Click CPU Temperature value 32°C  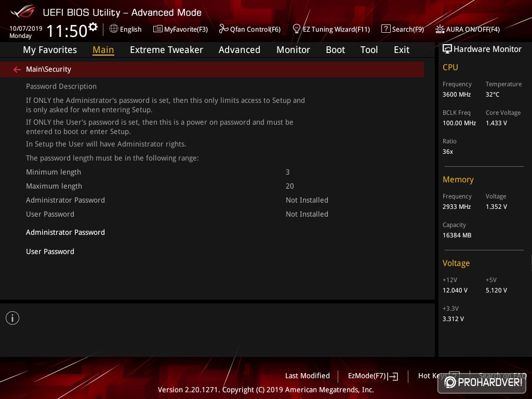pyautogui.click(x=493, y=95)
